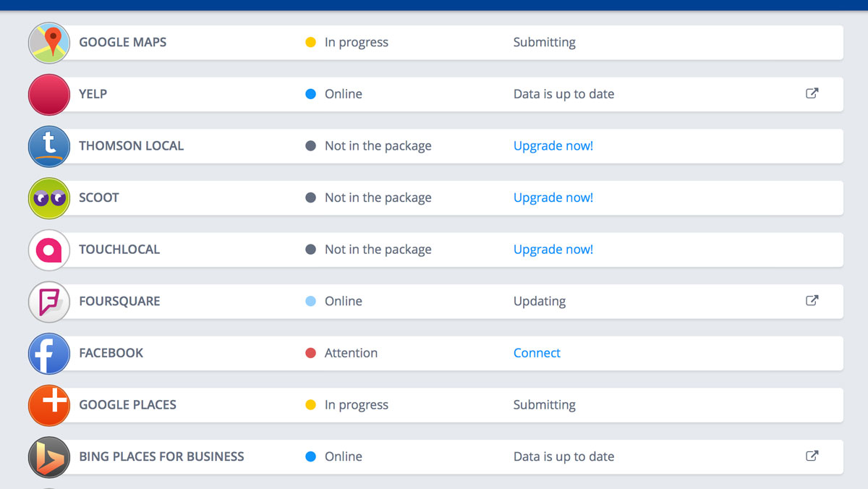The height and width of the screenshot is (489, 868).
Task: Click 'Not in the package' for Thomson Local
Action: 378,145
